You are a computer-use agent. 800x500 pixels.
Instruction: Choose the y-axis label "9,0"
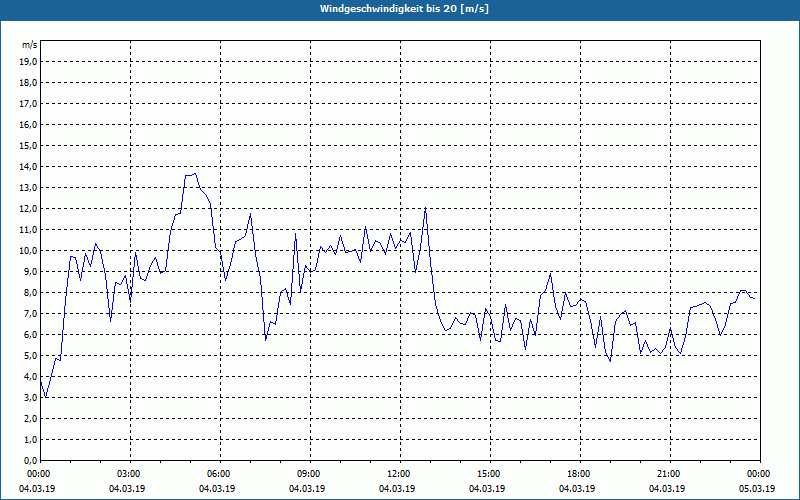(x=30, y=271)
